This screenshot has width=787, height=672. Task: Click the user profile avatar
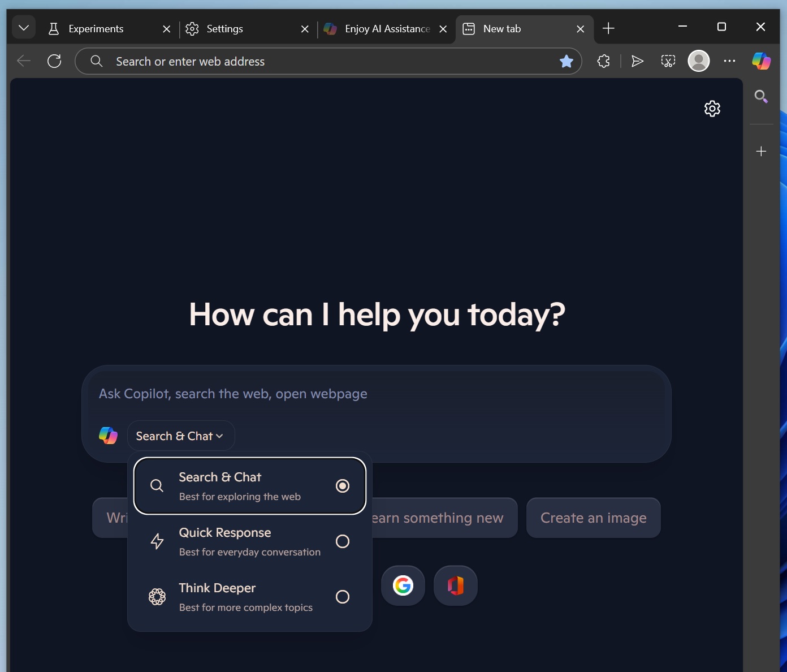point(698,61)
